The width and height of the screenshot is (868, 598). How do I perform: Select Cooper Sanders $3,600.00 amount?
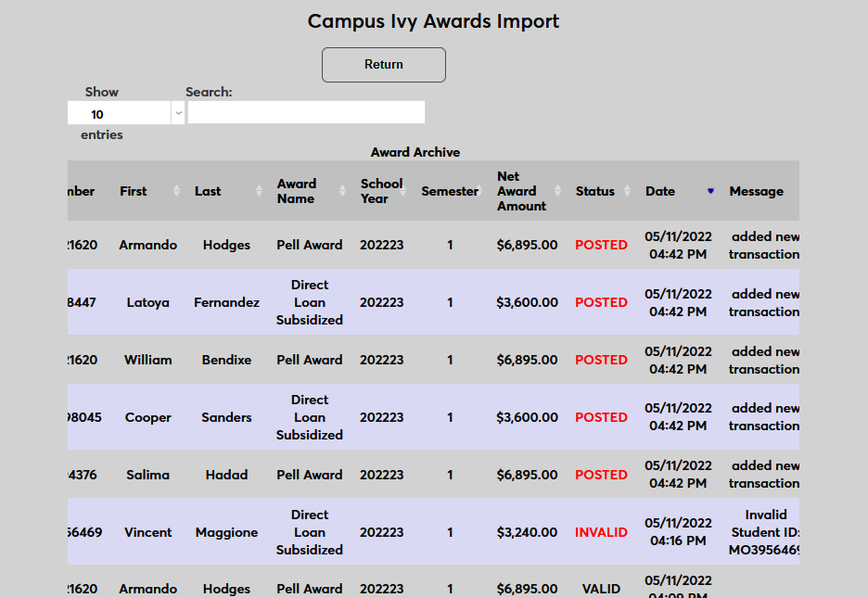click(x=527, y=417)
